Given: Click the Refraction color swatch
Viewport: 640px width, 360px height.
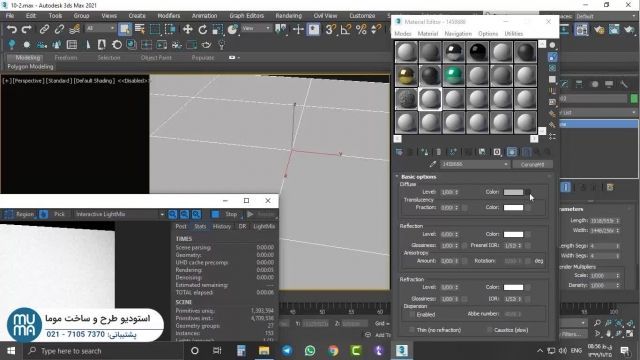Looking at the screenshot, I should point(513,287).
